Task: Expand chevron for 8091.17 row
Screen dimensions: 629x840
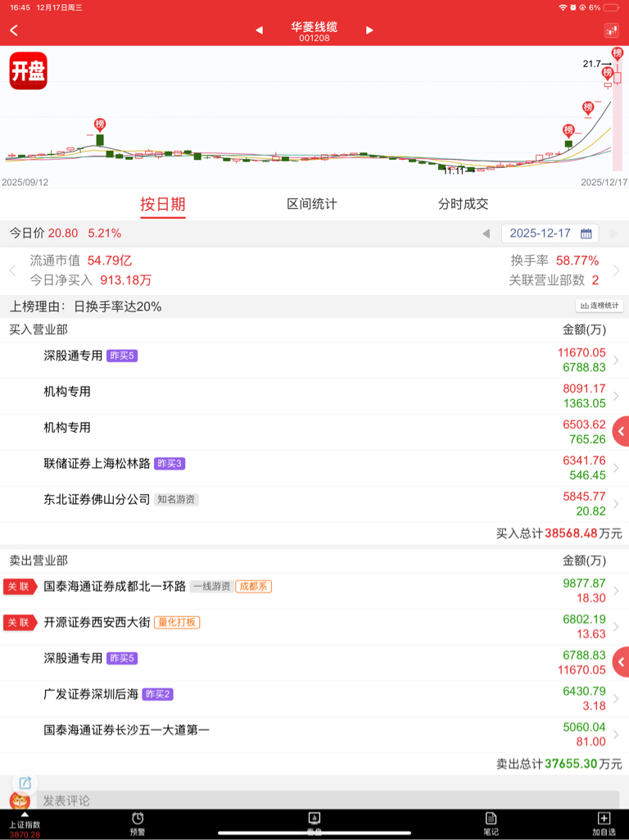Action: 616,397
